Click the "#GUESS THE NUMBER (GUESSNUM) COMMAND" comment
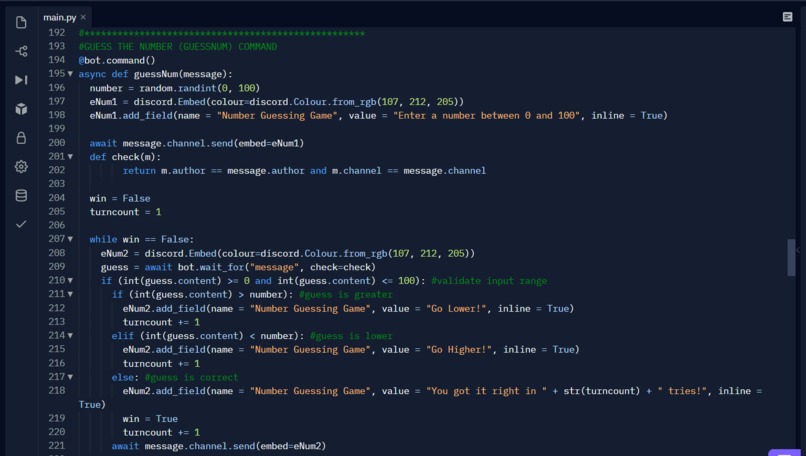The height and width of the screenshot is (456, 806). click(178, 47)
